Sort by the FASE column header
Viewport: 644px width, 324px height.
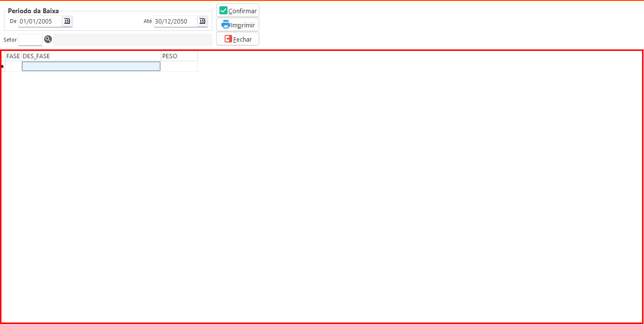tap(13, 56)
